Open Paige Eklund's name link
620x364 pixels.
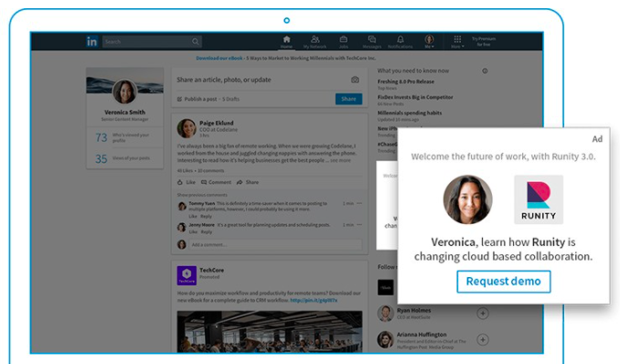tap(217, 123)
